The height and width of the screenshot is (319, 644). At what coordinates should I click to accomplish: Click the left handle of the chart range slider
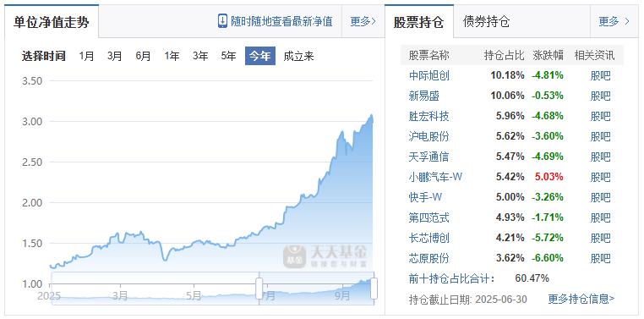[259, 289]
